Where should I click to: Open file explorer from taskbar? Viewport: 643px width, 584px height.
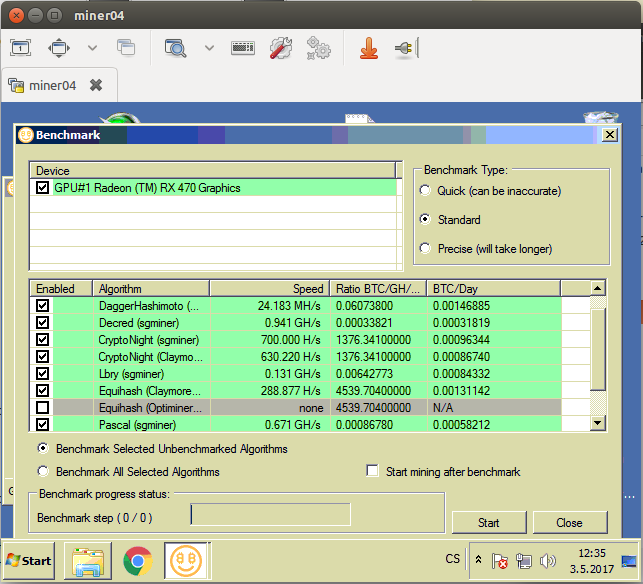click(88, 561)
